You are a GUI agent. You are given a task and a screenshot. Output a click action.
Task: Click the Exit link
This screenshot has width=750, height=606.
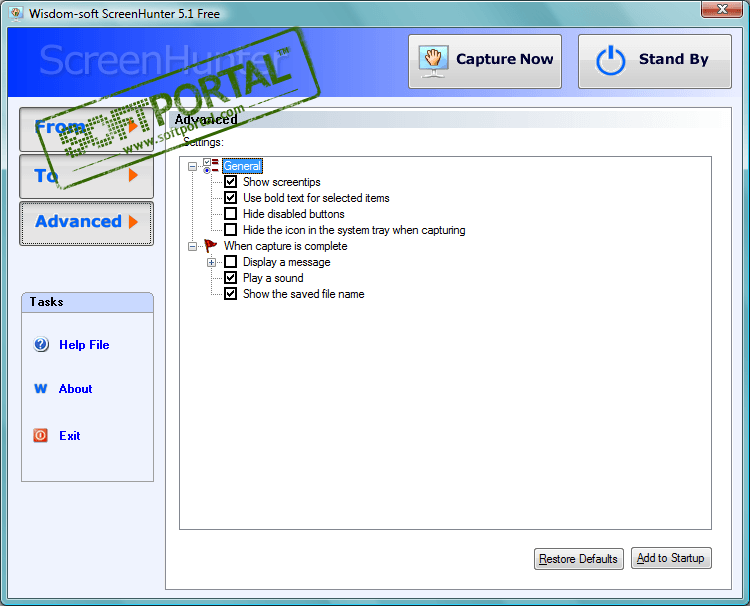(x=70, y=435)
